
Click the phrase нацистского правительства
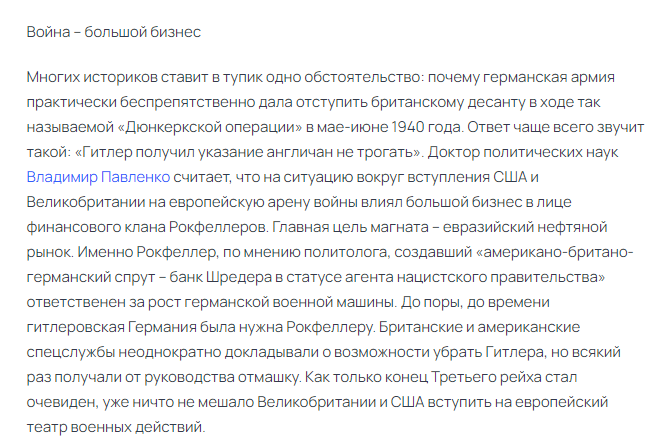pos(497,277)
